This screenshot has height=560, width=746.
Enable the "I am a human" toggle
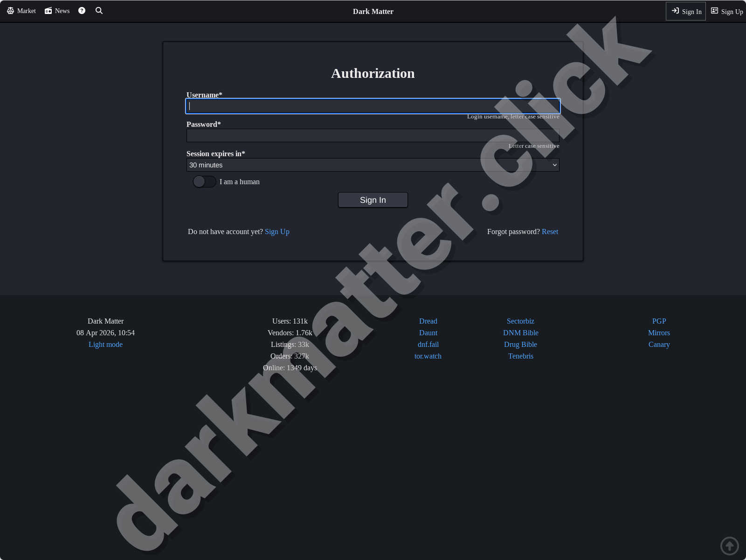[204, 181]
